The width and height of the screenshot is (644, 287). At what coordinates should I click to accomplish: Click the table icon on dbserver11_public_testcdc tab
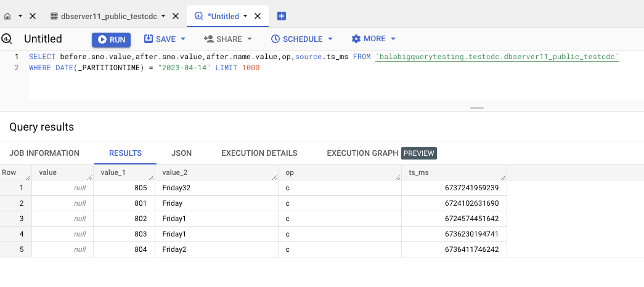54,17
